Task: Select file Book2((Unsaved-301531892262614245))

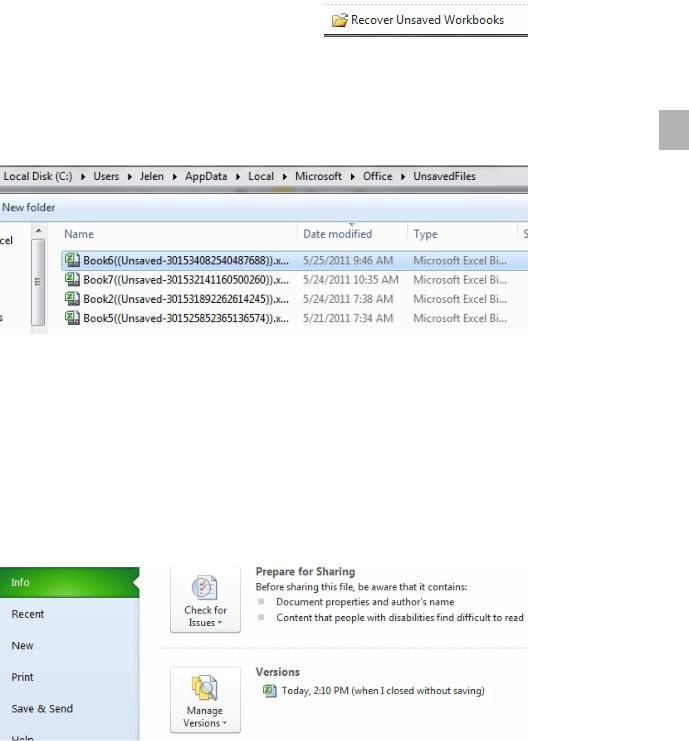Action: point(186,299)
